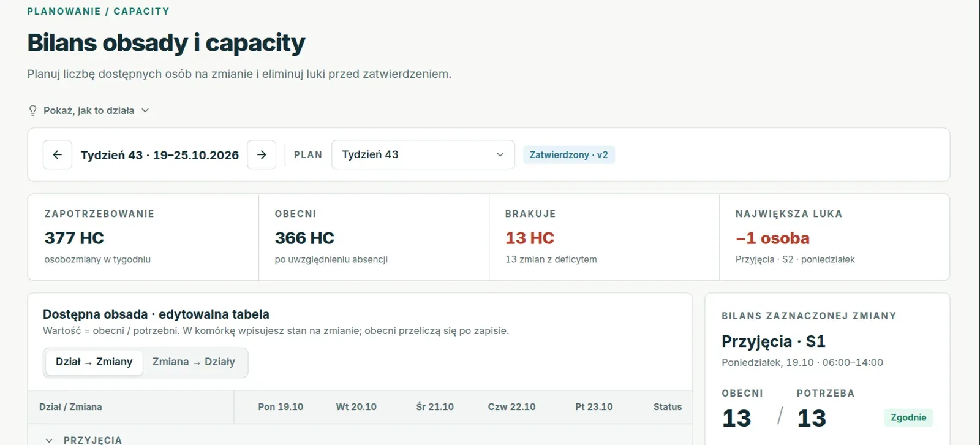Switch to 'Dział → Zmiany' view
The image size is (980, 445).
[x=94, y=362]
